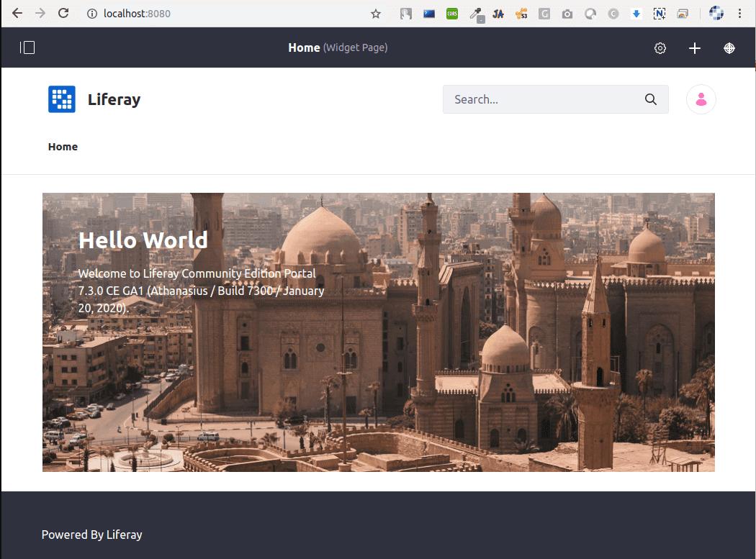Reload the localhost page
756x559 pixels.
pos(63,14)
